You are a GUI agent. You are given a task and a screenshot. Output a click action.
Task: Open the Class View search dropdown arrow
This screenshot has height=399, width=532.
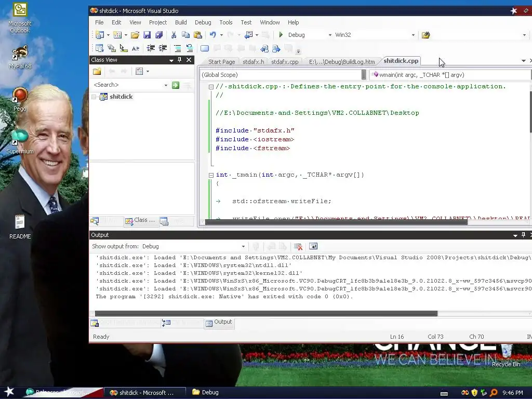(x=166, y=85)
